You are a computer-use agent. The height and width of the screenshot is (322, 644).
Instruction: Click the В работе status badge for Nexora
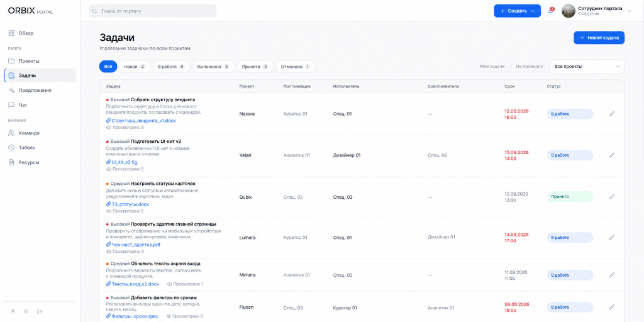pos(570,114)
